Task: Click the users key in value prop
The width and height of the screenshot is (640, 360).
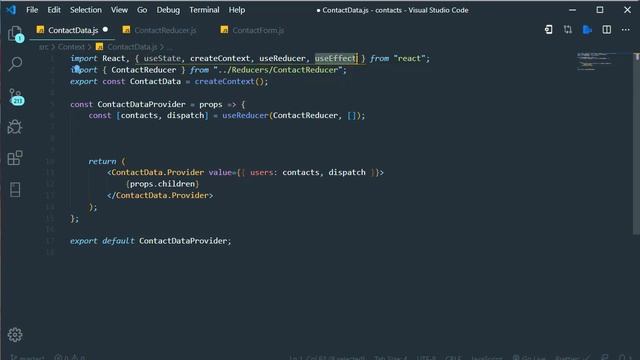Action: point(261,172)
